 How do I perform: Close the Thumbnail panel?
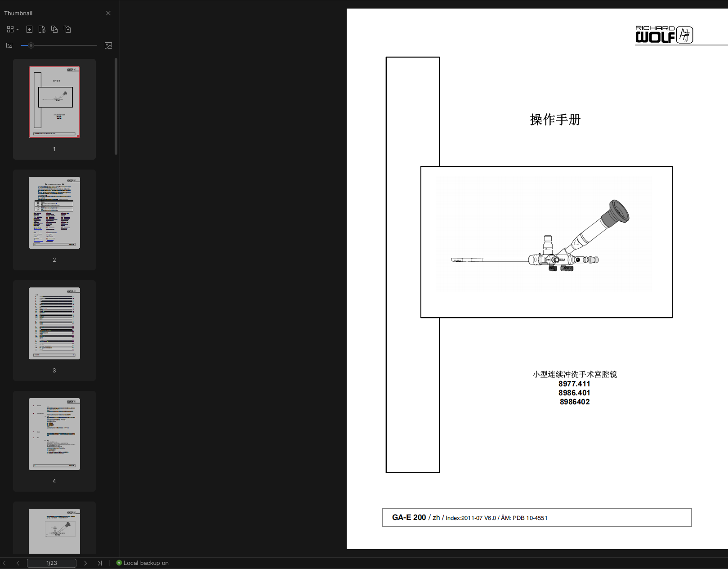(x=108, y=13)
